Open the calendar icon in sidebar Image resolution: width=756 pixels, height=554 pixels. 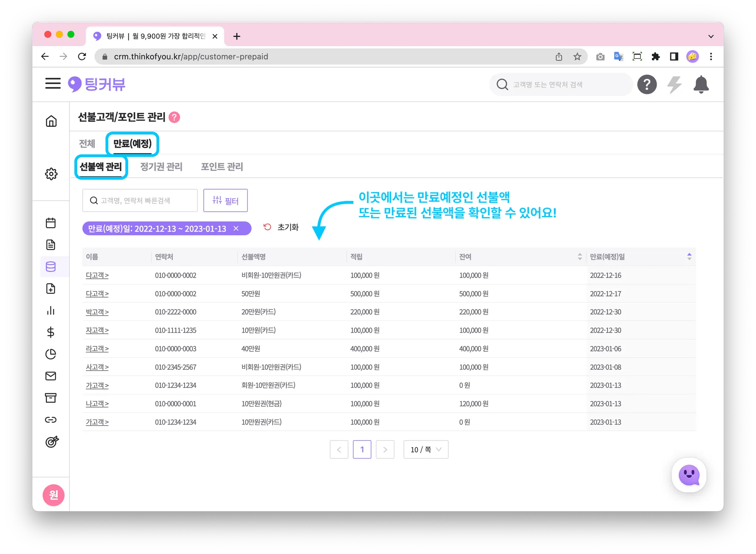51,223
